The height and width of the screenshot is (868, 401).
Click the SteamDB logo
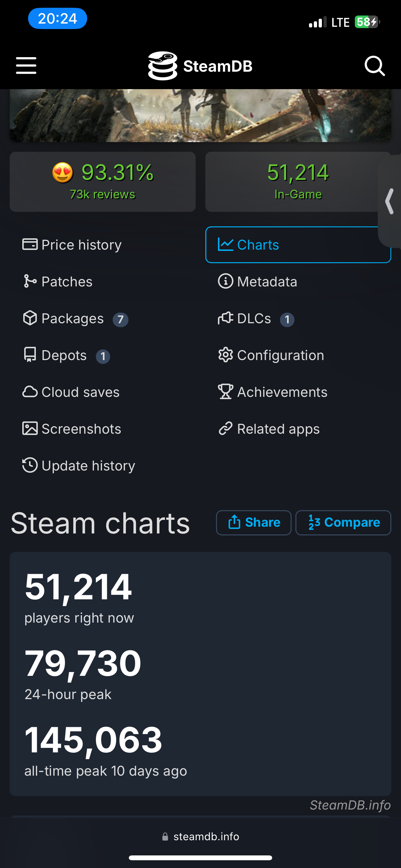point(200,66)
